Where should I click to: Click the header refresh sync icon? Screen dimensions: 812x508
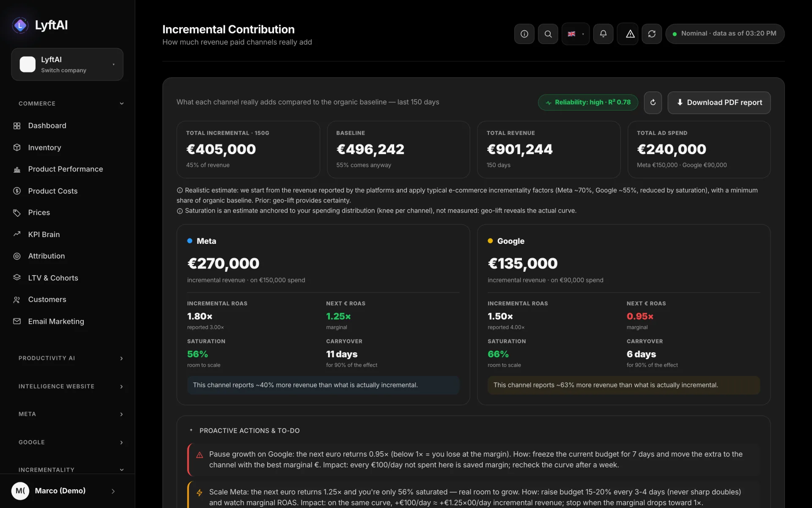652,34
